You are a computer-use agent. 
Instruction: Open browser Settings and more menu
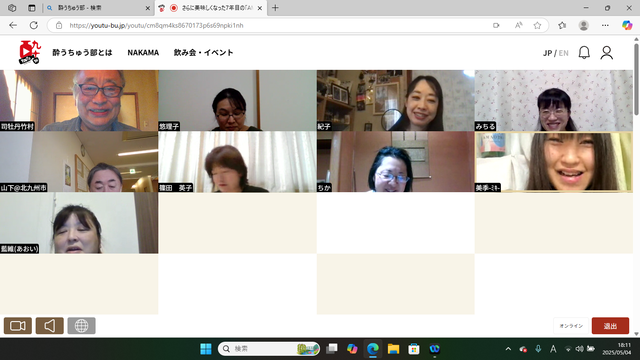[x=605, y=25]
